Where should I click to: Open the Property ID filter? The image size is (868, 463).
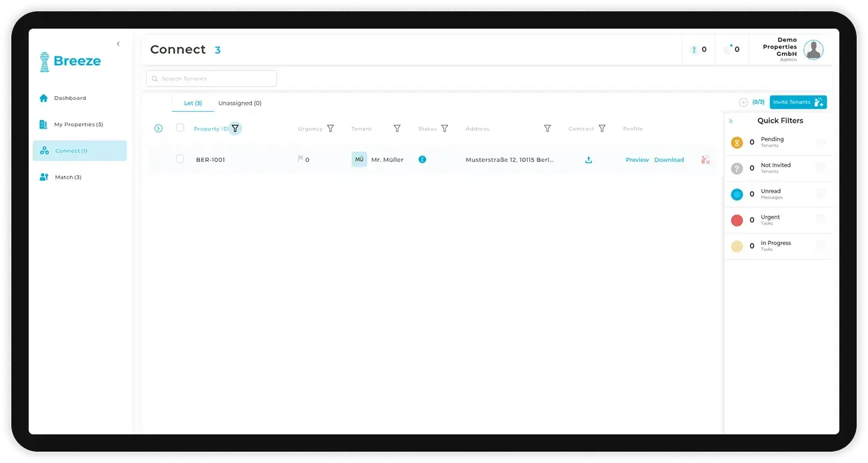click(235, 129)
